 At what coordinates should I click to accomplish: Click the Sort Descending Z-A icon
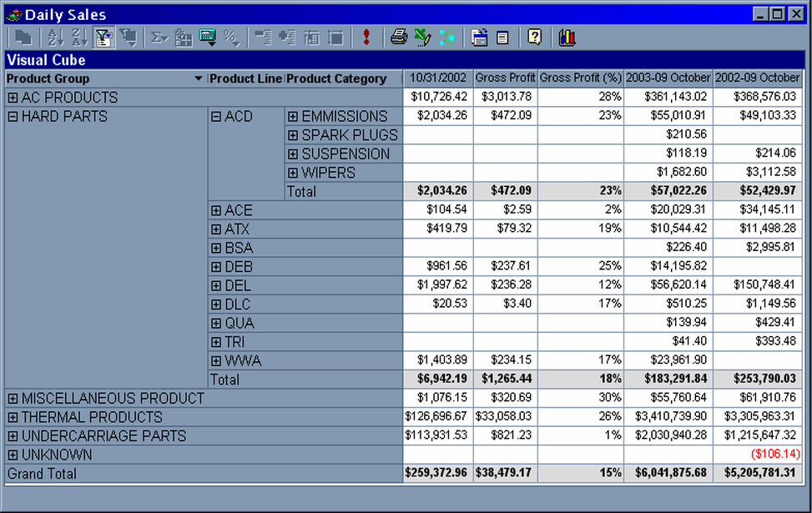pyautogui.click(x=80, y=37)
